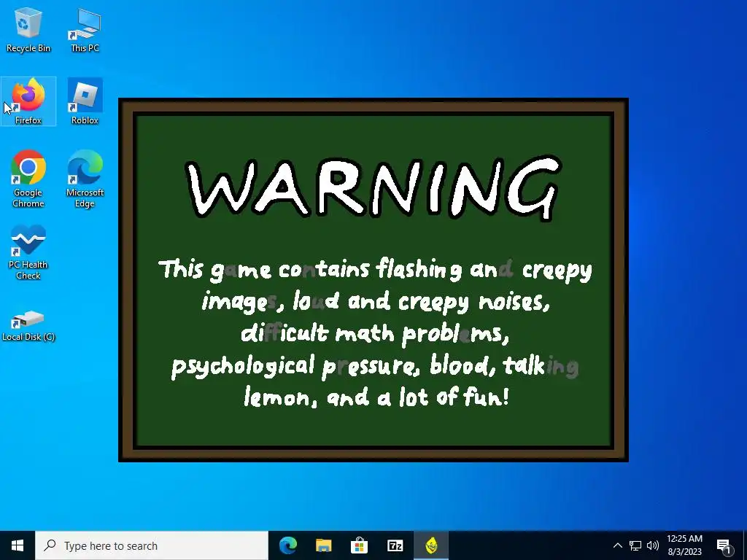Open the notification center icon

pos(723,546)
